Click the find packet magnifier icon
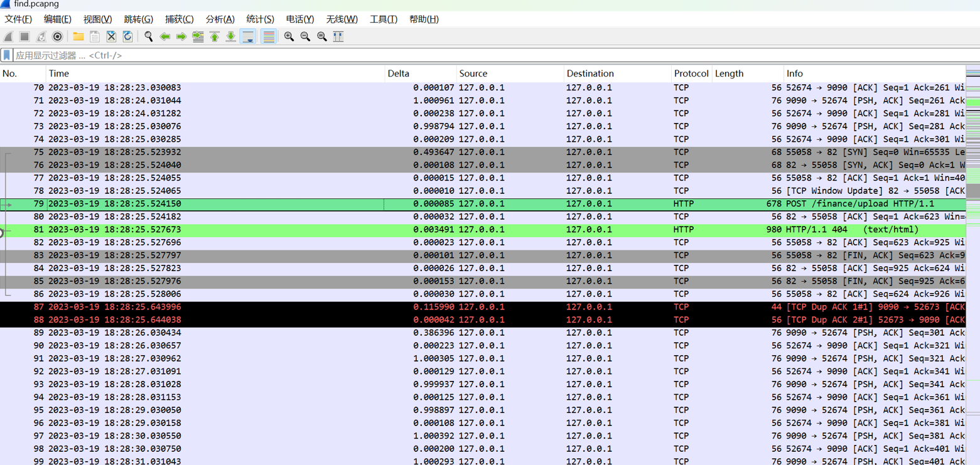The width and height of the screenshot is (980, 465). pos(149,37)
